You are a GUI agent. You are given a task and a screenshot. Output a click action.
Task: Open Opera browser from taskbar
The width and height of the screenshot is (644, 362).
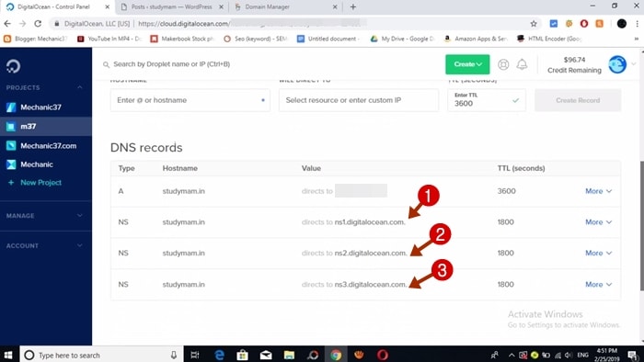(x=383, y=355)
